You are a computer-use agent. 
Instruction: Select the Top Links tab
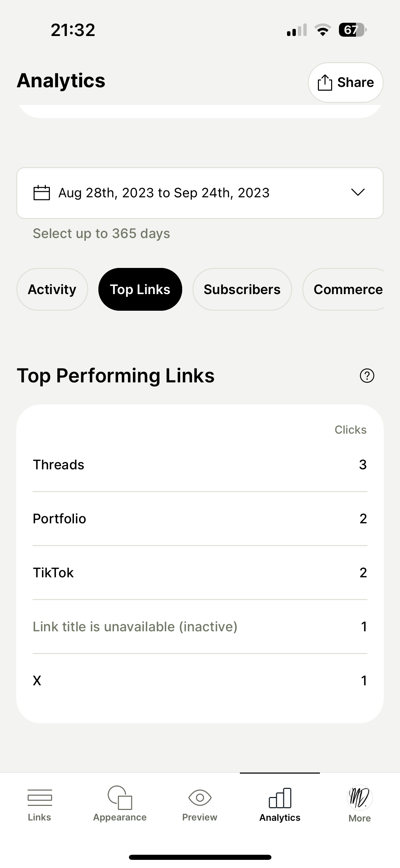(140, 289)
